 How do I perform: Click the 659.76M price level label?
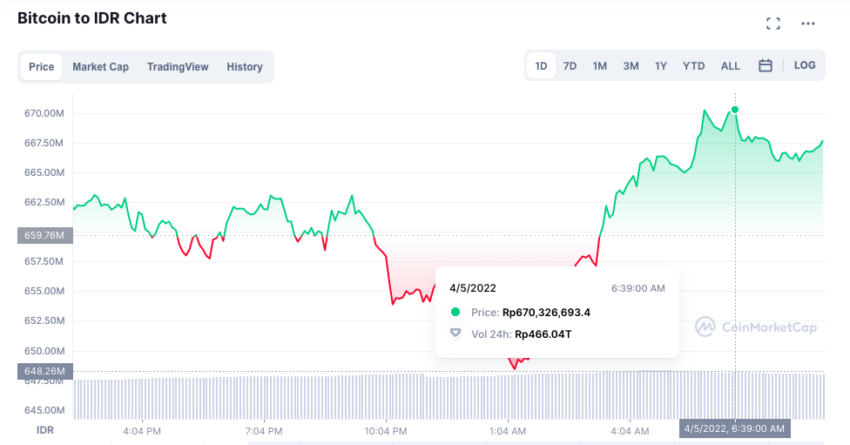(45, 235)
